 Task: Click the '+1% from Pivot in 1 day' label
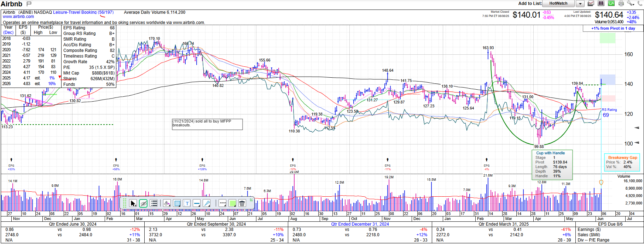(613, 28)
